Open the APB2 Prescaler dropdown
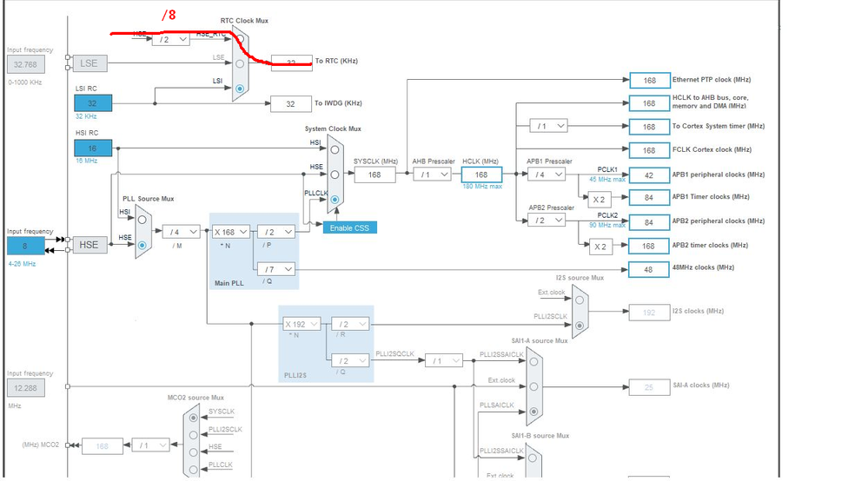The height and width of the screenshot is (481, 868). tap(547, 220)
